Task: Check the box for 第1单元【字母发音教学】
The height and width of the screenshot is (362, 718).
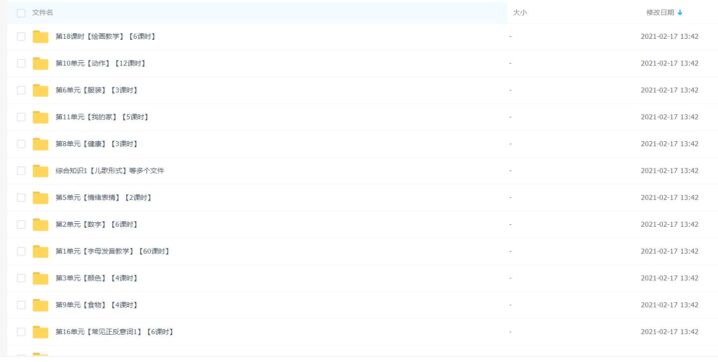Action: pyautogui.click(x=21, y=251)
